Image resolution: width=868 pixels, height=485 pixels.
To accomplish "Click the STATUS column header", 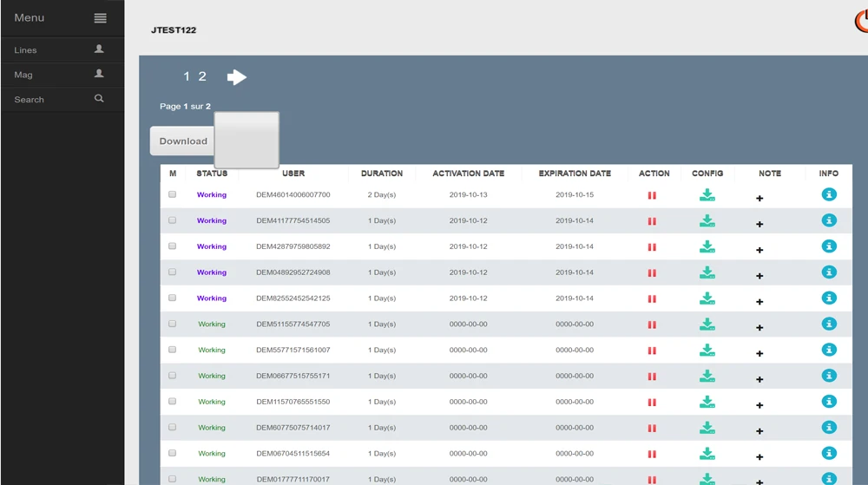I will pos(212,174).
